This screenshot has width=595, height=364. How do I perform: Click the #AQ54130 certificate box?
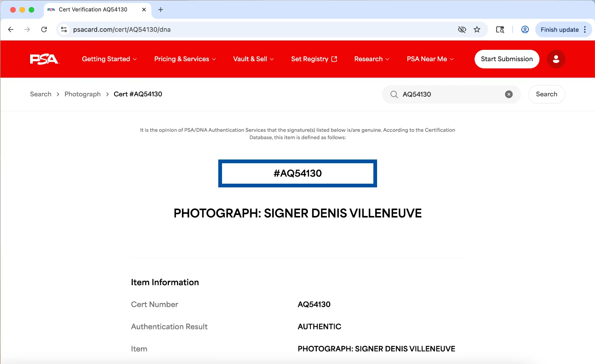[297, 174]
